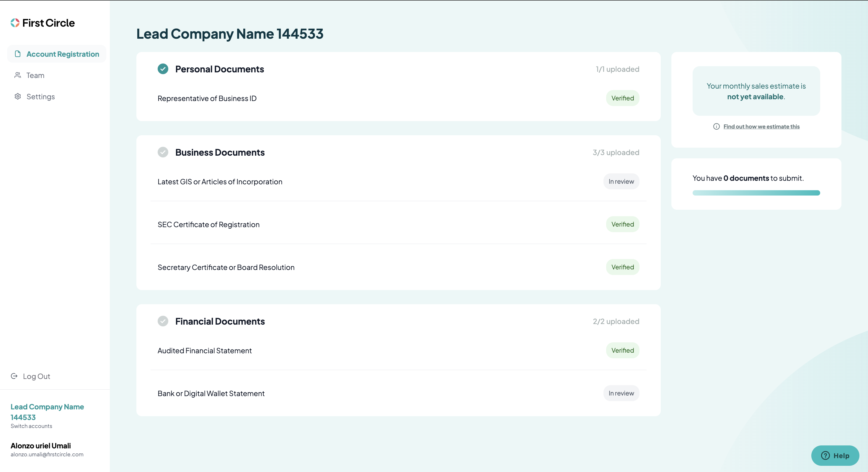Click Verified badge for Secretary Certificate
868x472 pixels.
[623, 267]
